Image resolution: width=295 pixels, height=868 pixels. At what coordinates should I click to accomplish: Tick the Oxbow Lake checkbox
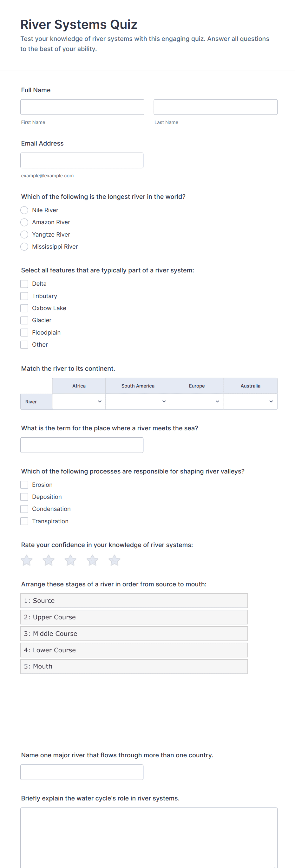tap(24, 308)
